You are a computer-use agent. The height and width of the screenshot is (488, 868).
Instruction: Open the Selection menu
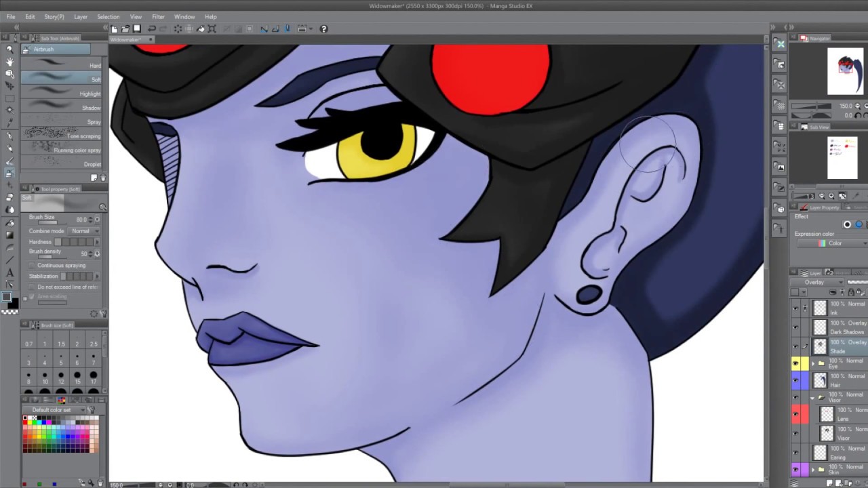pyautogui.click(x=108, y=17)
